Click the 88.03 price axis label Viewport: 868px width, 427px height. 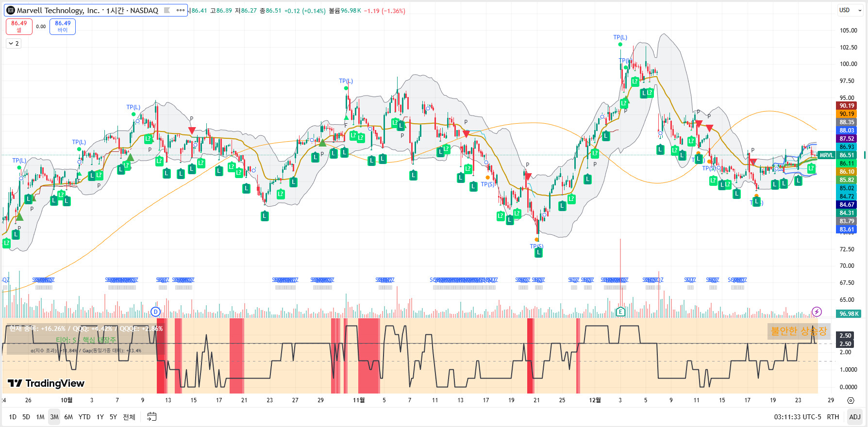846,131
